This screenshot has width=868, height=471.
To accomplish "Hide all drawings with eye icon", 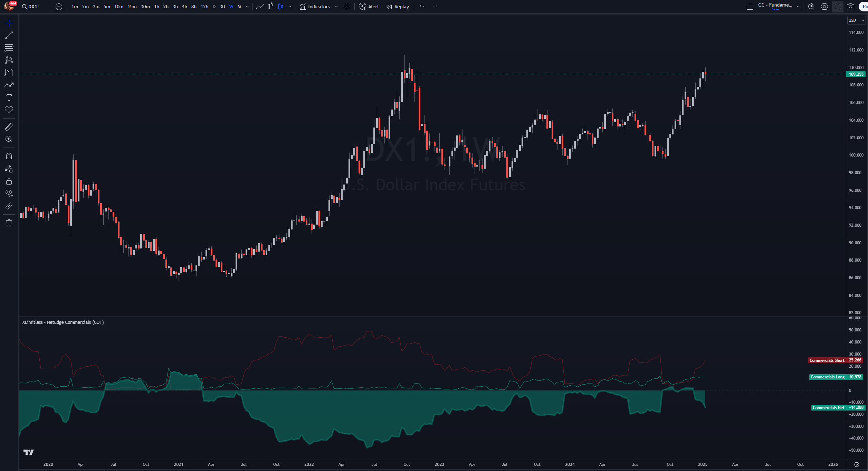I will [9, 193].
